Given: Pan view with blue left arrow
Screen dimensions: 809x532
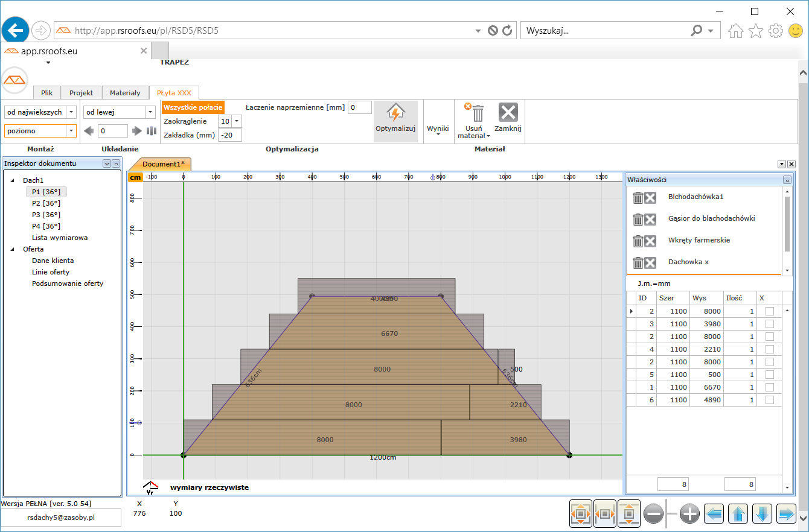Looking at the screenshot, I should click(715, 514).
